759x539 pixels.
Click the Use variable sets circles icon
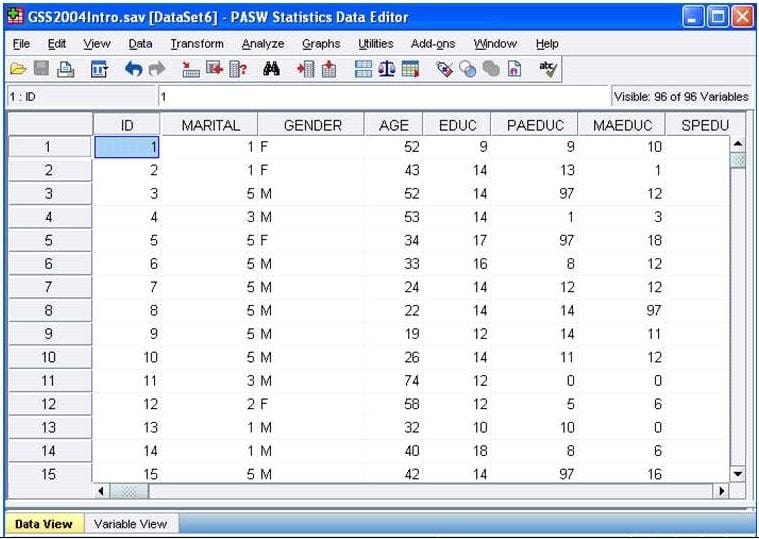(468, 69)
